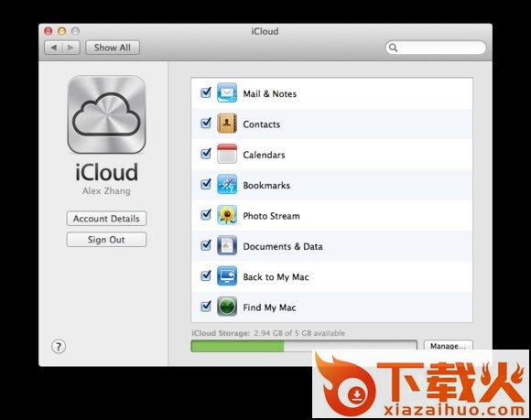Click the iCloud storage usage bar
The height and width of the screenshot is (420, 531).
tap(304, 346)
